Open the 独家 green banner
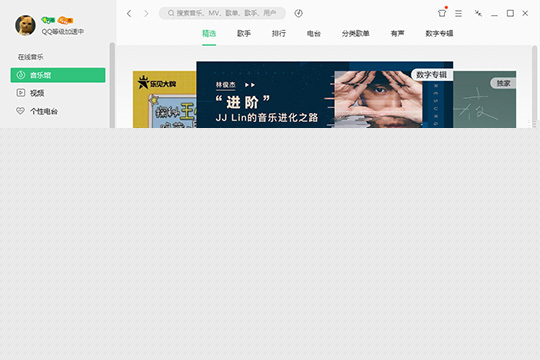This screenshot has height=360, width=540. (x=485, y=100)
